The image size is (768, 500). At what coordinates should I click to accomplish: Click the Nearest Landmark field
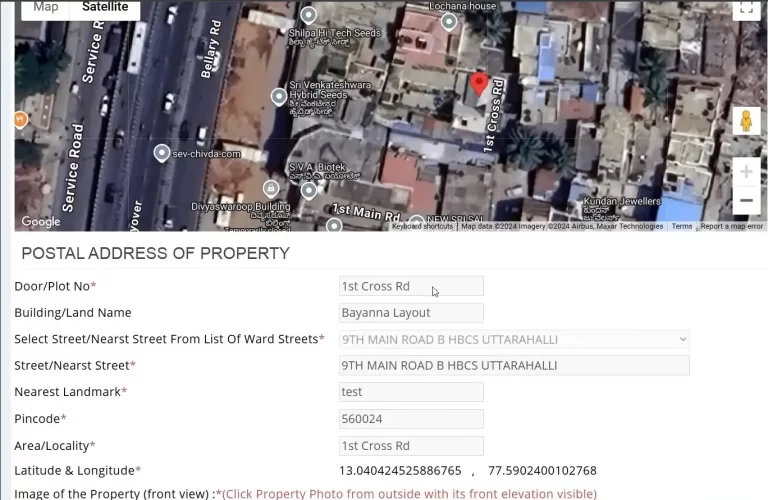click(411, 392)
